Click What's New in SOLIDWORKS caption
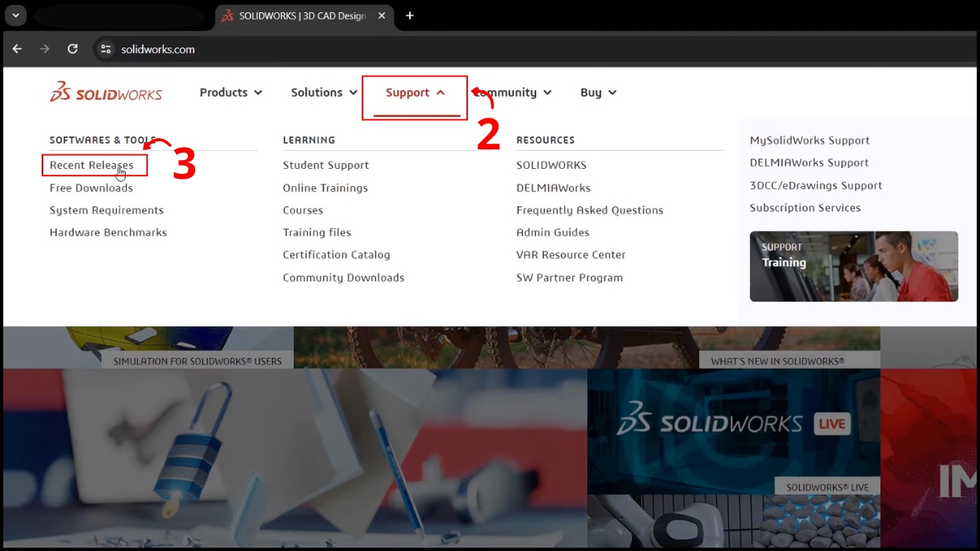980x551 pixels. tap(790, 361)
